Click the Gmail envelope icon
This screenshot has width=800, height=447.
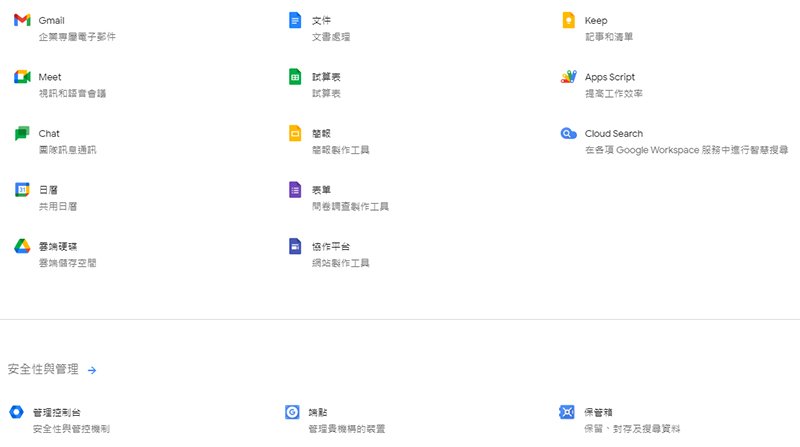21,21
